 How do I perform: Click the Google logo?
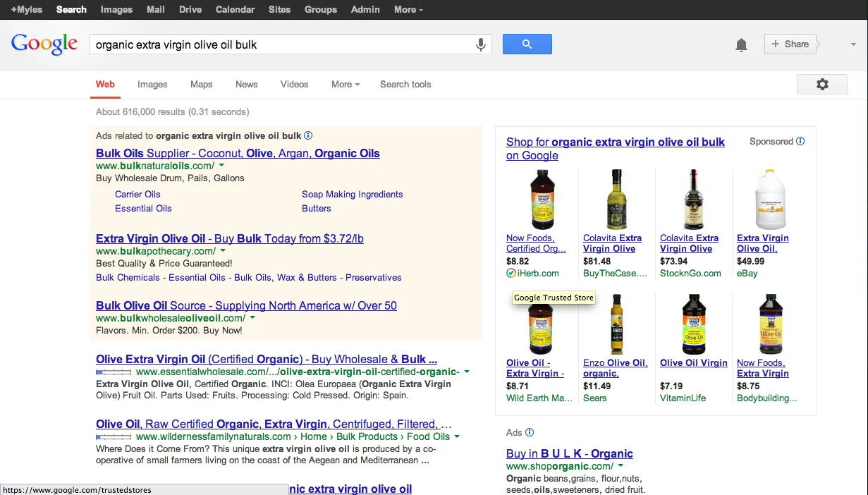point(44,44)
